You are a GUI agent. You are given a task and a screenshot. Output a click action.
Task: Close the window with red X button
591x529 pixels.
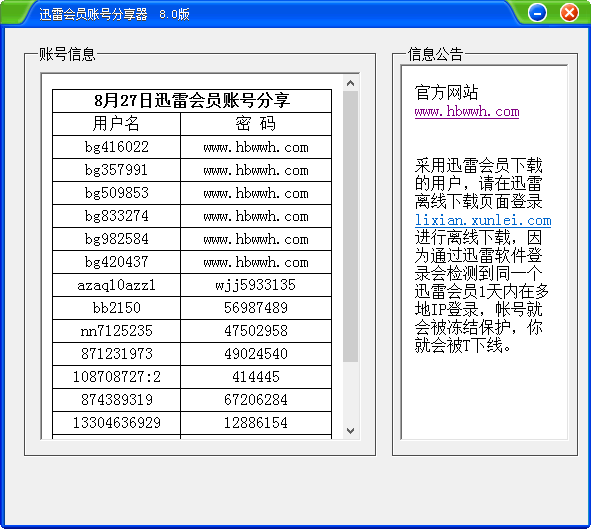[570, 13]
